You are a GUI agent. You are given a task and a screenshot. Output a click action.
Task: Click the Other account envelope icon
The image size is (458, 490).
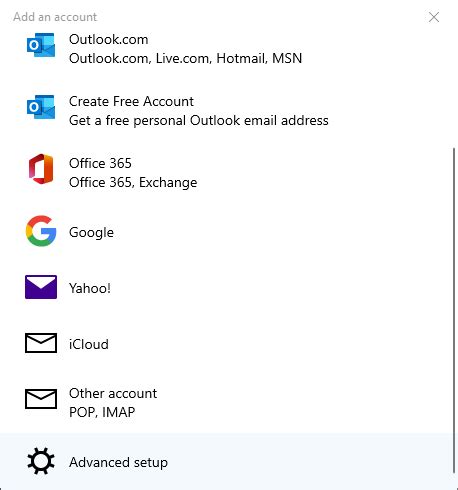[x=41, y=399]
